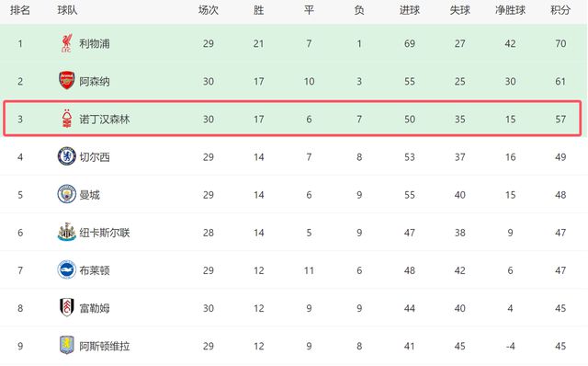This screenshot has height=366, width=588.
Task: Click the Chelsea club badge
Action: (67, 156)
